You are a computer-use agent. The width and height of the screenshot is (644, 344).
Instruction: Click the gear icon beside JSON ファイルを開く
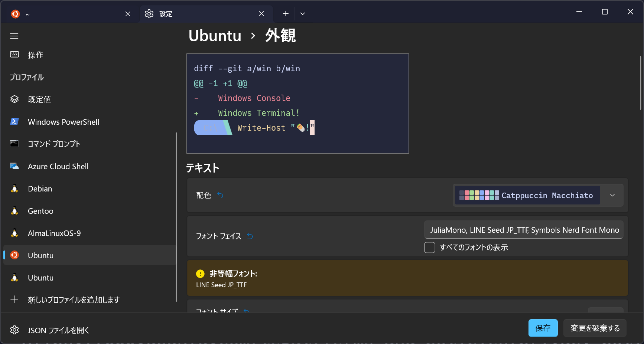pos(14,330)
